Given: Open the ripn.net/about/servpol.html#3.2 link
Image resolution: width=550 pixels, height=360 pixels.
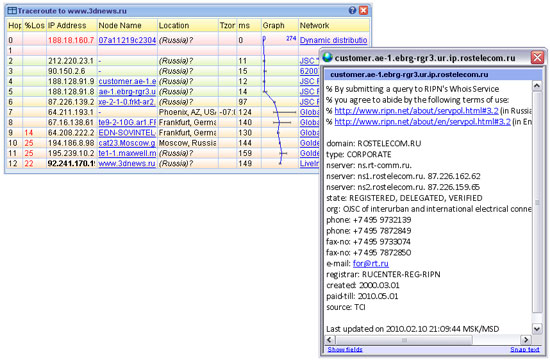Looking at the screenshot, I should [416, 111].
